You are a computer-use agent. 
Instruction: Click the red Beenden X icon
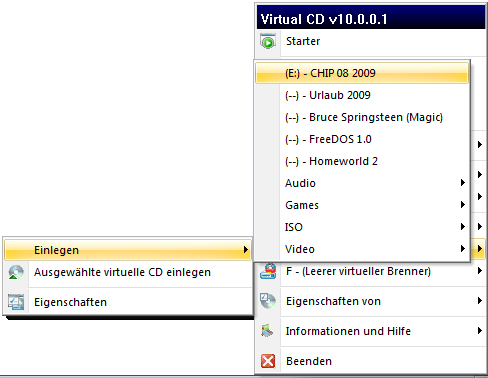[x=268, y=361]
